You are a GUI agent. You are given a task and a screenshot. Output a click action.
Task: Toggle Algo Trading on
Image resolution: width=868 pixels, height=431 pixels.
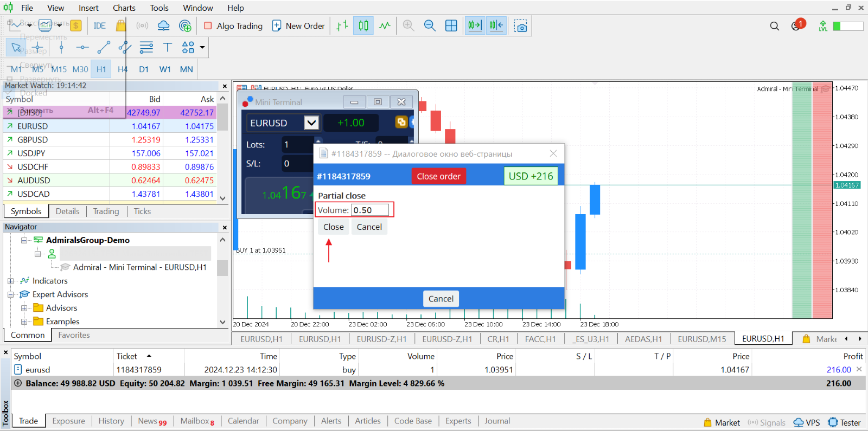pos(233,25)
